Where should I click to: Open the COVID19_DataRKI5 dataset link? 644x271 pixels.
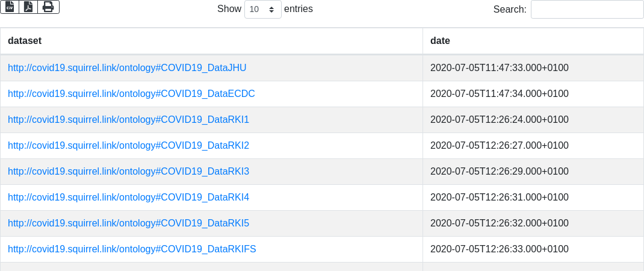point(128,223)
